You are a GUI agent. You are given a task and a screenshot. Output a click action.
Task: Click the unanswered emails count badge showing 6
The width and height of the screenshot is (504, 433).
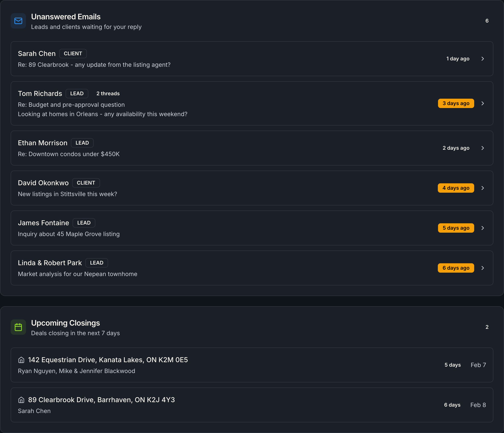pos(487,21)
